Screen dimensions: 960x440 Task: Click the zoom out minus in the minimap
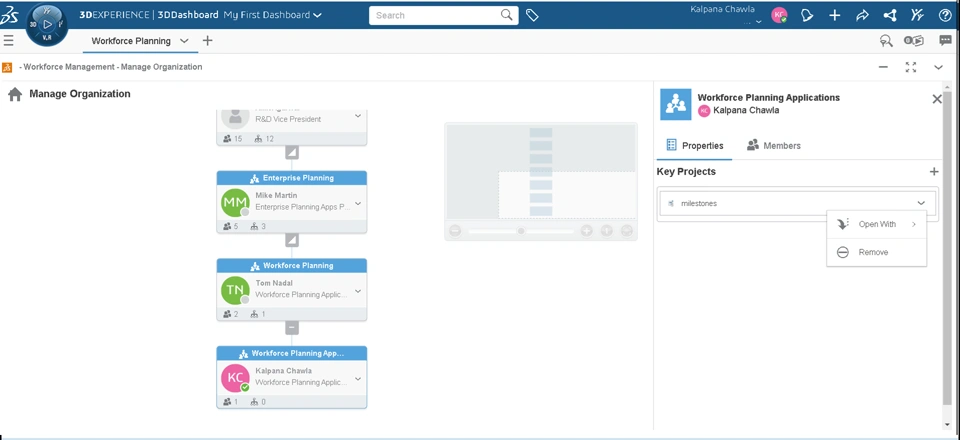455,231
